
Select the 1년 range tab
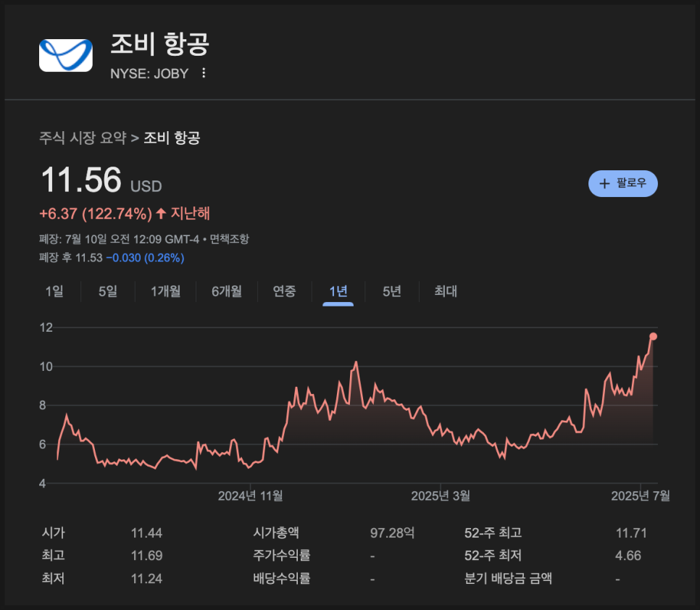pos(338,291)
